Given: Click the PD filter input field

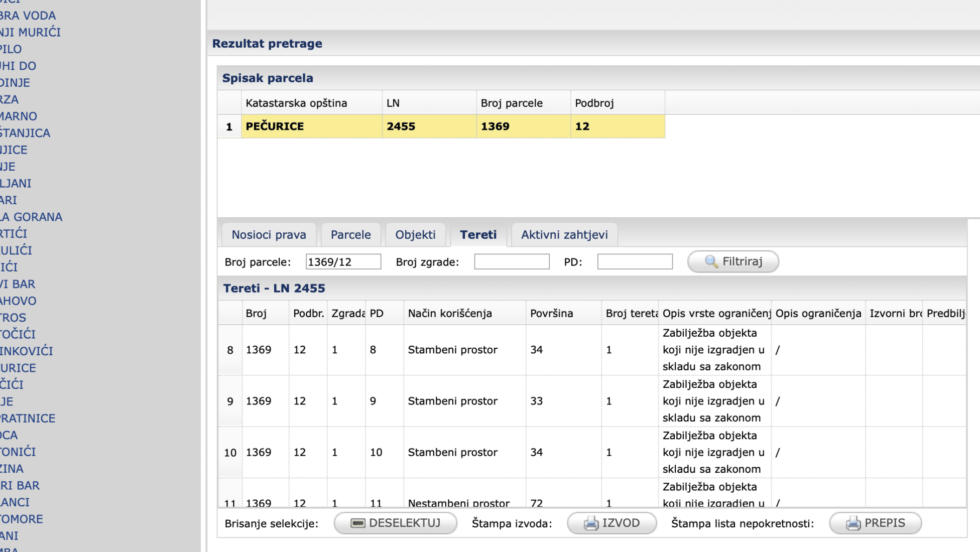Looking at the screenshot, I should click(634, 262).
